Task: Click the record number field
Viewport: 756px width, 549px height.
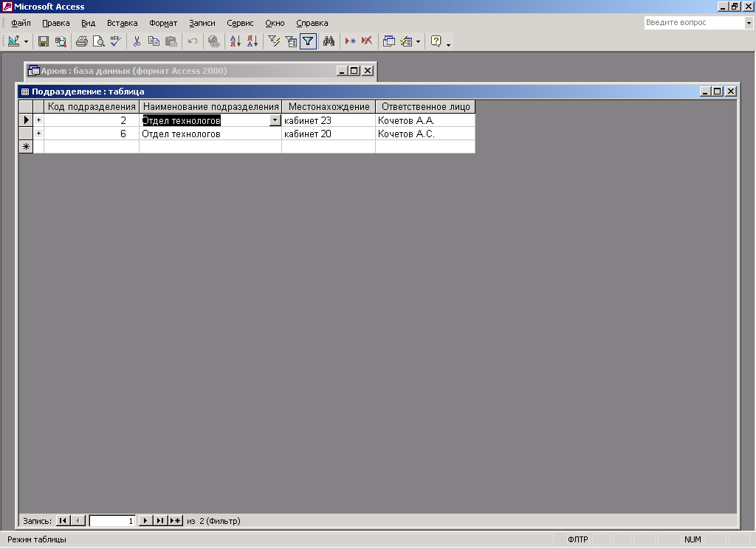Action: 112,520
